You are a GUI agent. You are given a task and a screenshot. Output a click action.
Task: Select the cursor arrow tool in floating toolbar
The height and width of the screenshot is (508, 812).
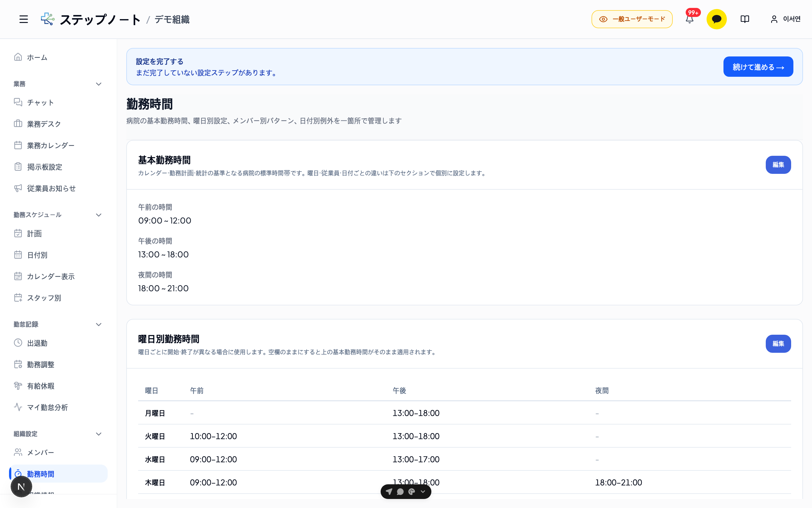389,492
